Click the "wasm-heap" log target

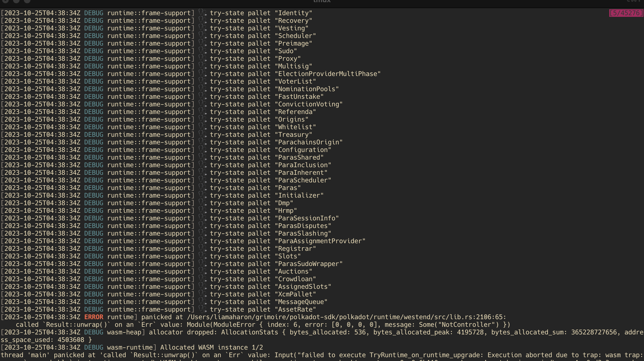click(124, 332)
